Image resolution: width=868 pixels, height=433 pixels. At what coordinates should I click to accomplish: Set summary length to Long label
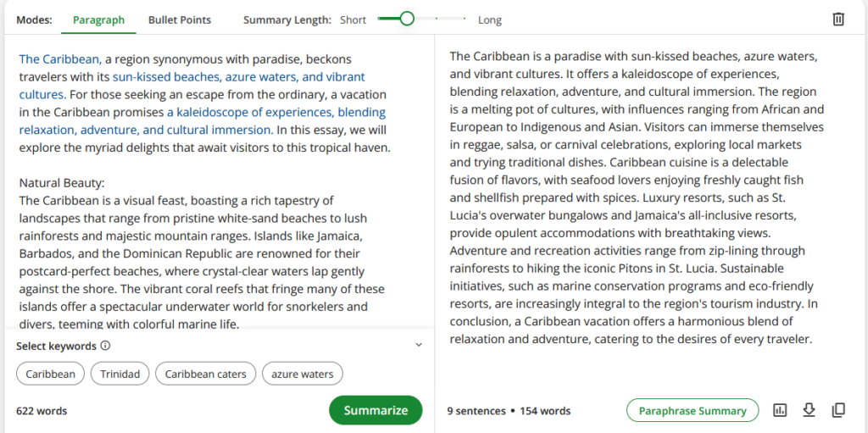(x=490, y=19)
